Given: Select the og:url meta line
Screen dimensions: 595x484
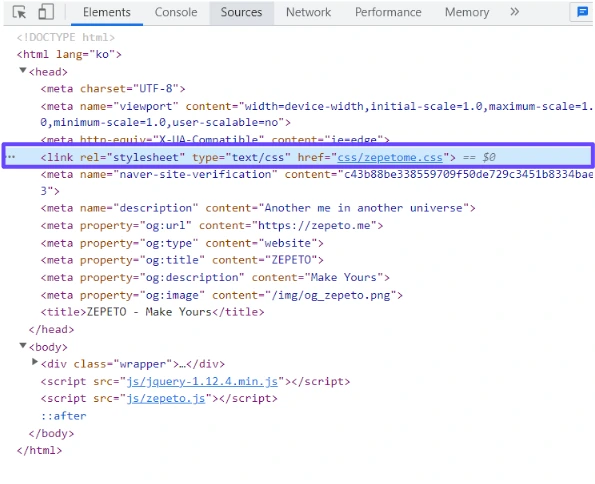Looking at the screenshot, I should (212, 225).
